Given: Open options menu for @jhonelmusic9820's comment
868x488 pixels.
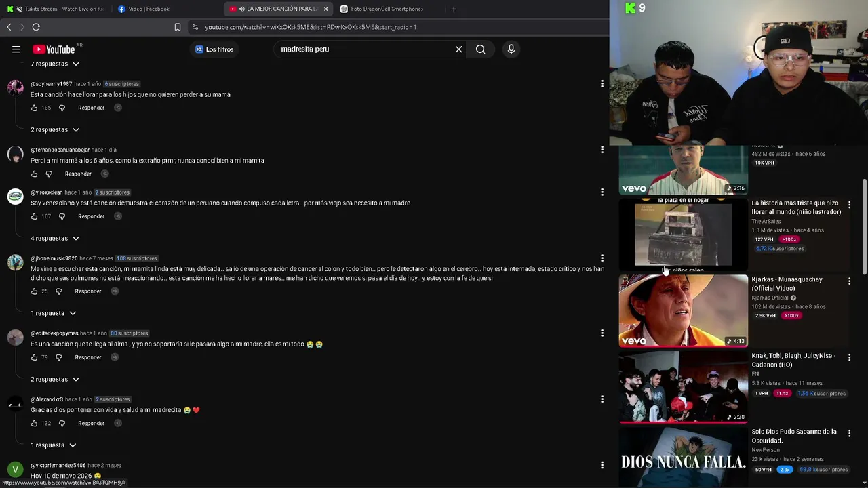Looking at the screenshot, I should point(602,258).
